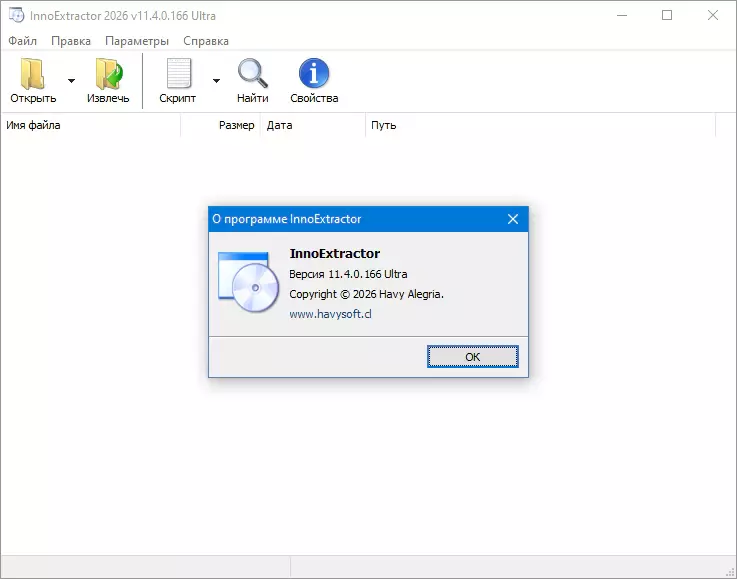
Task: Open the Параметры menu
Action: point(137,41)
